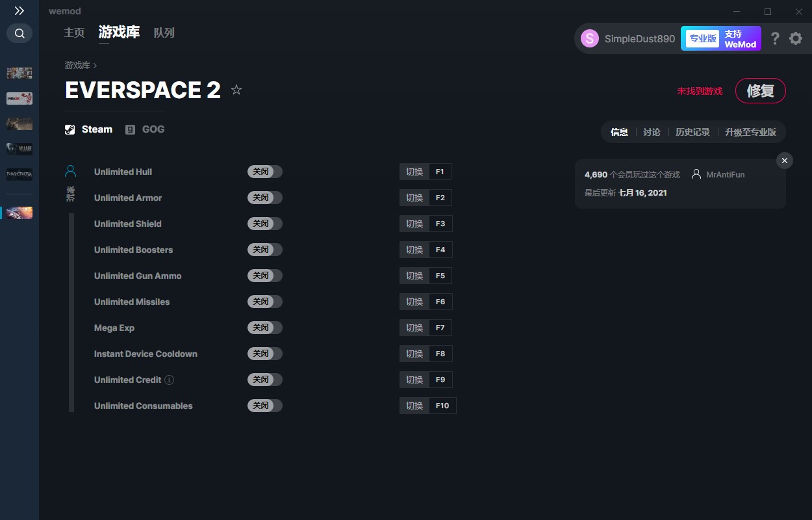
Task: Toggle Instant Device Cooldown cheat
Action: (265, 354)
